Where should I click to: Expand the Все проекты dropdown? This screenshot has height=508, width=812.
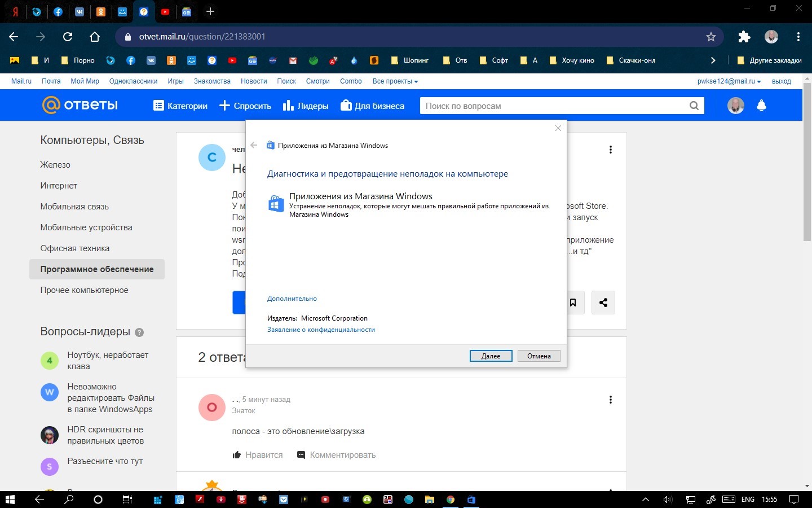pos(395,81)
